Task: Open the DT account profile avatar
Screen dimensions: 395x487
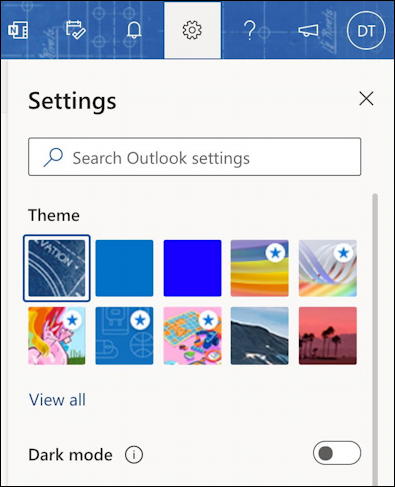Action: pyautogui.click(x=366, y=31)
